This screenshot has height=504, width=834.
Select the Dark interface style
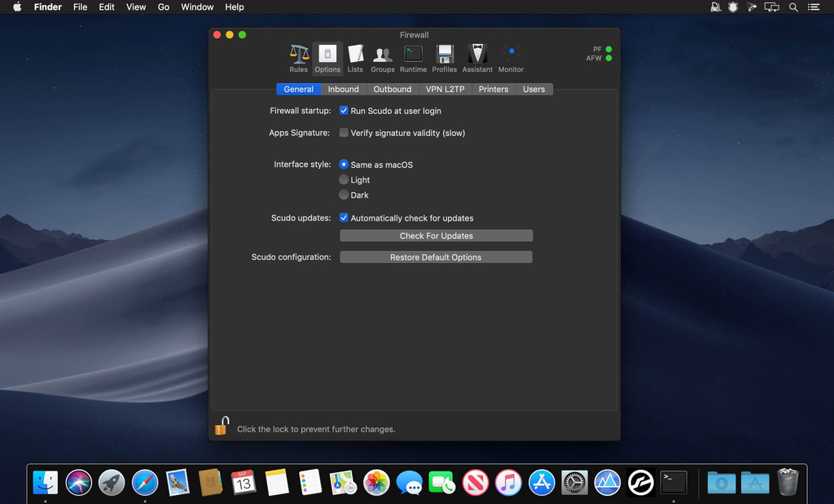click(344, 195)
